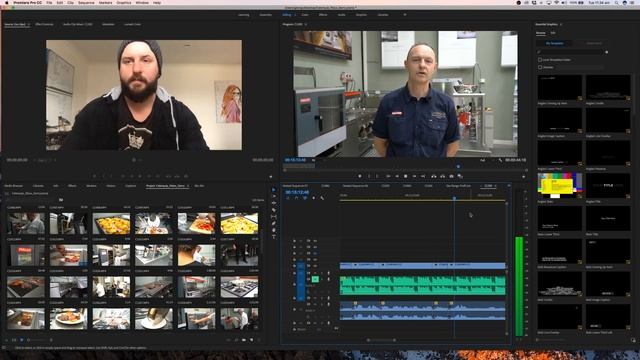Step back one frame in Program monitor
This screenshot has width=640, height=360.
397,176
